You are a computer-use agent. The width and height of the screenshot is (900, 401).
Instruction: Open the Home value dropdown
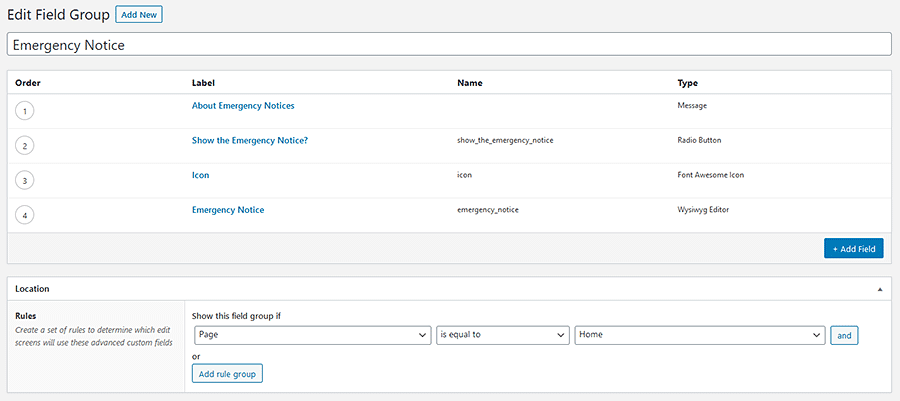[700, 335]
